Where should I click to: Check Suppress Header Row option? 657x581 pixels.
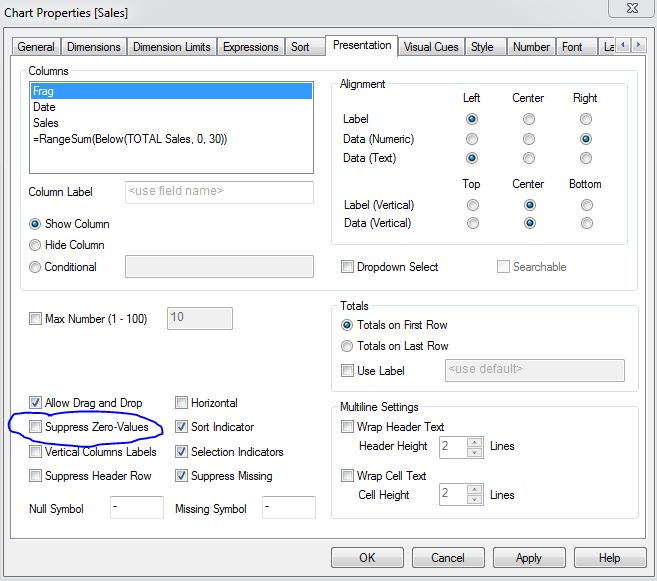[35, 476]
